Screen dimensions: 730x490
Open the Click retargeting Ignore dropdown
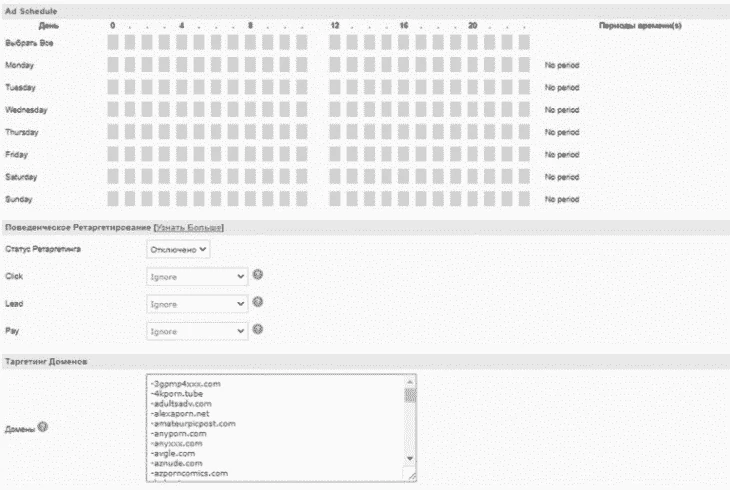pos(197,277)
